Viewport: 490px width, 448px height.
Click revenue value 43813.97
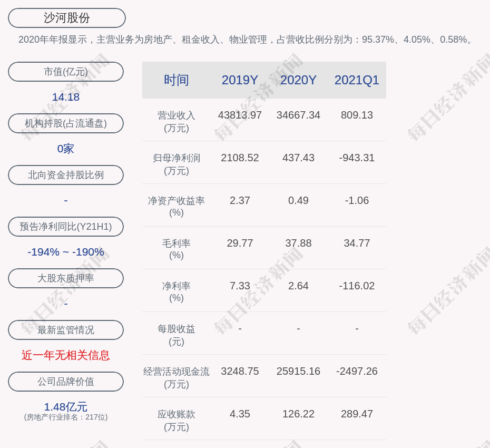click(x=240, y=115)
